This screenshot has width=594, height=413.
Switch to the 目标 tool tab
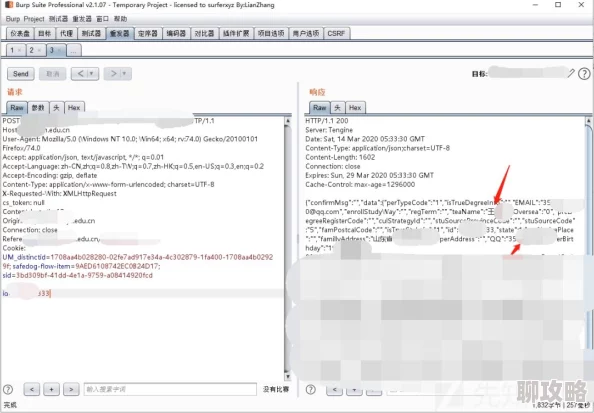coord(45,33)
